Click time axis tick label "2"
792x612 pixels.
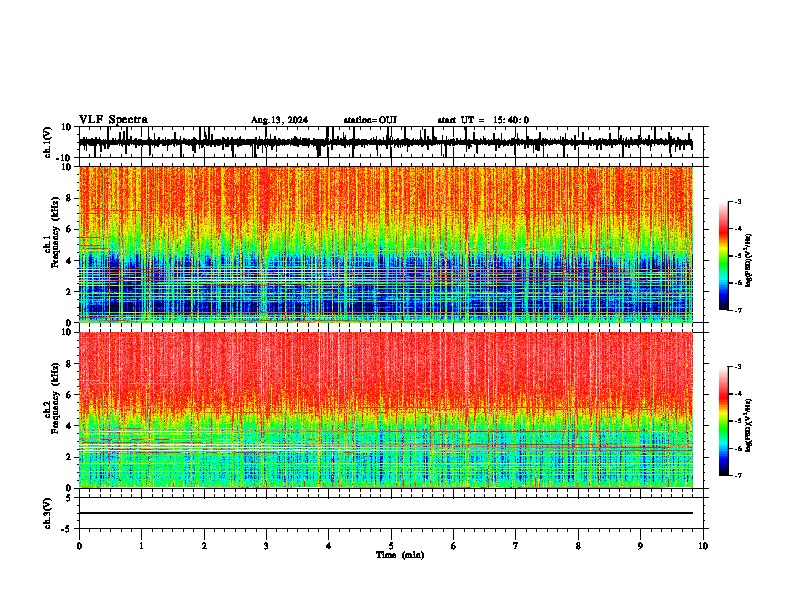click(x=204, y=546)
